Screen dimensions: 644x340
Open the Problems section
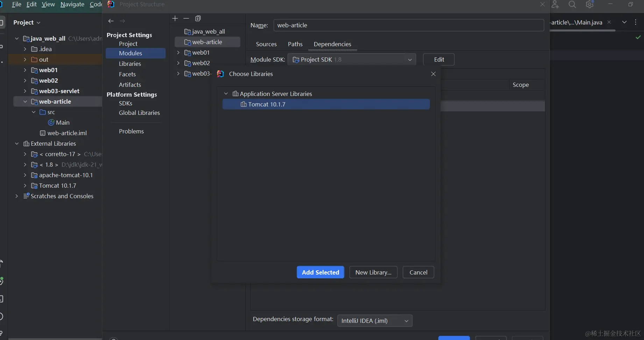[x=131, y=131]
